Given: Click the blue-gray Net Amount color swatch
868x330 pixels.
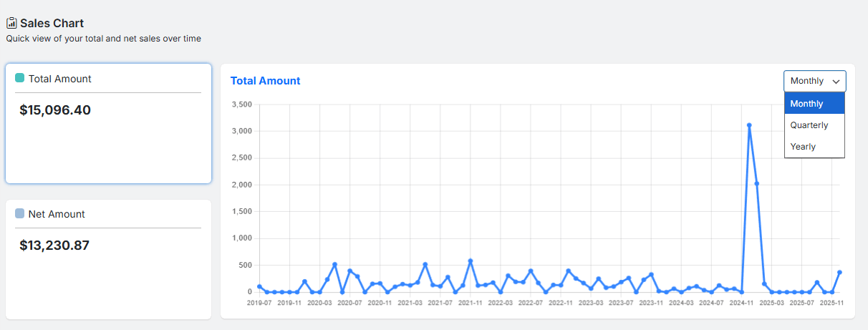Looking at the screenshot, I should 20,213.
